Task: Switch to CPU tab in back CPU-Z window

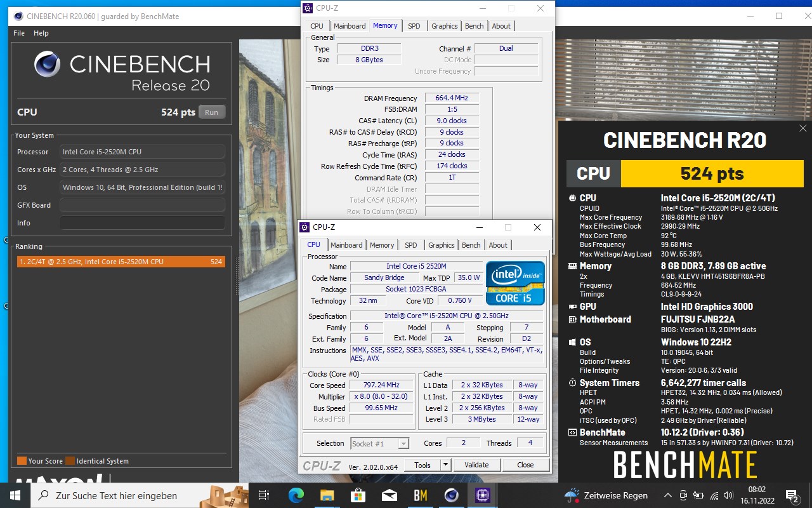Action: (317, 26)
